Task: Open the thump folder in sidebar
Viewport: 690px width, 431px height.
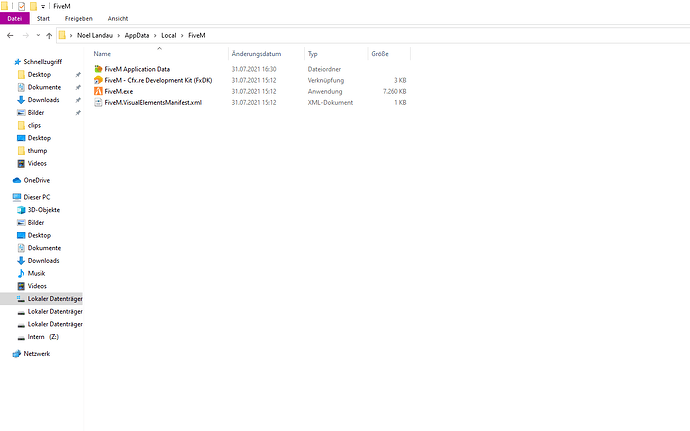Action: 37,151
